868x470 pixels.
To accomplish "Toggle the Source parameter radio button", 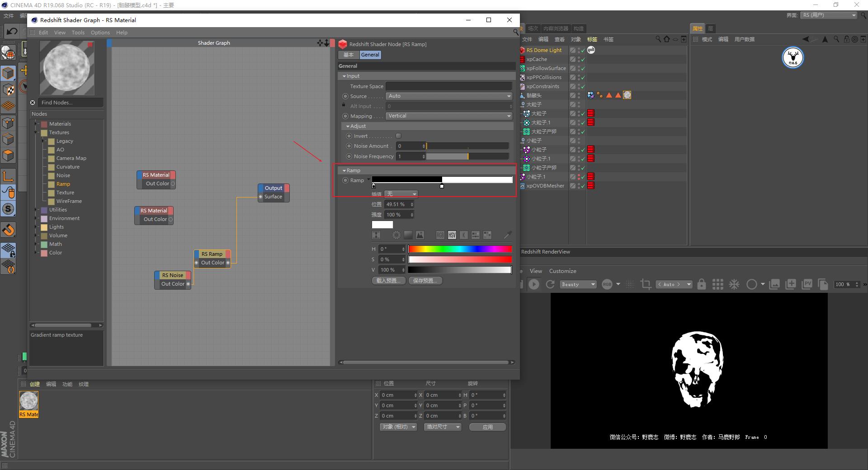I will (345, 96).
